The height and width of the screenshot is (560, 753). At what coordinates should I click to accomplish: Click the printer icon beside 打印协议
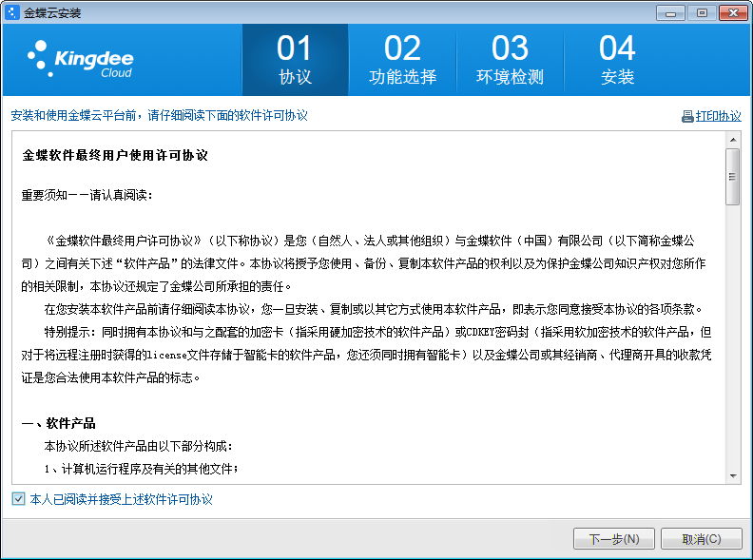coord(687,116)
